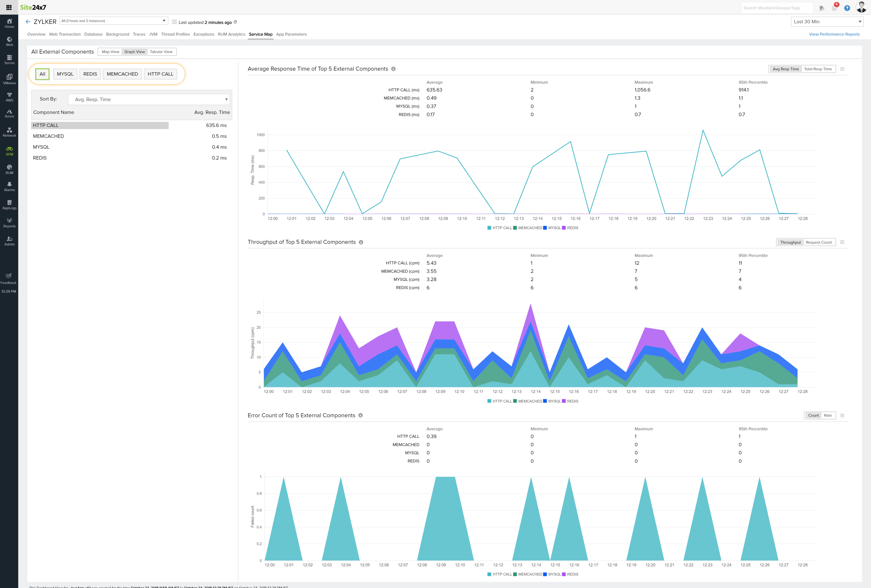871x588 pixels.
Task: Switch to the Exceptions tab
Action: (x=204, y=34)
